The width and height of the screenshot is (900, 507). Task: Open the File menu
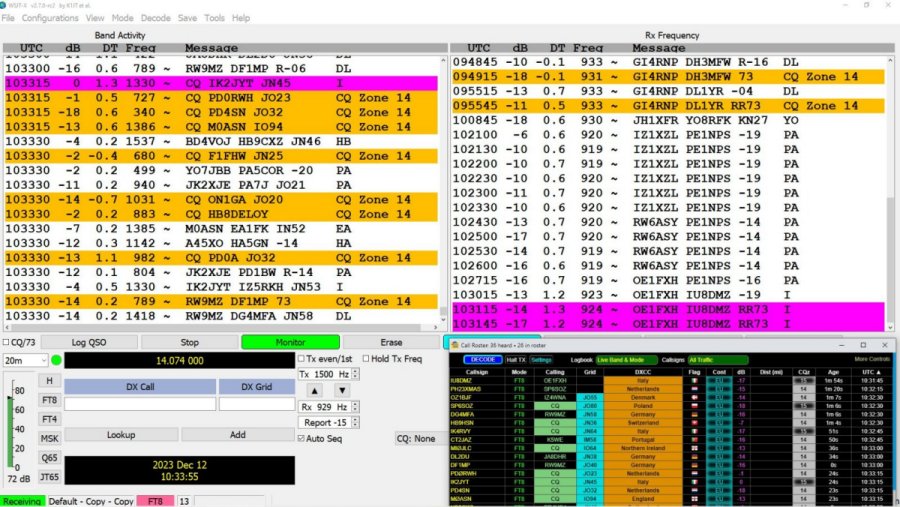(8, 18)
